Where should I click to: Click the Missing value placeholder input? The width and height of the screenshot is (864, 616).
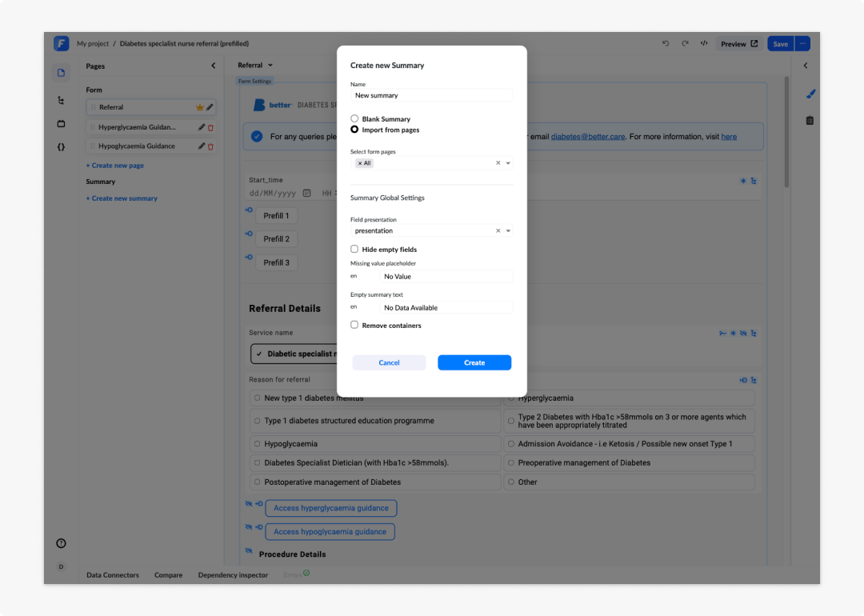446,277
